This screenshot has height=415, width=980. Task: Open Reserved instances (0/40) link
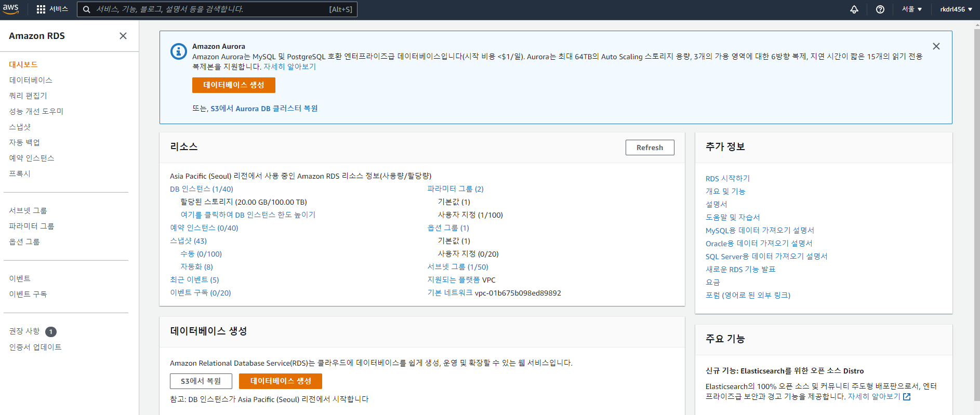[x=204, y=228]
